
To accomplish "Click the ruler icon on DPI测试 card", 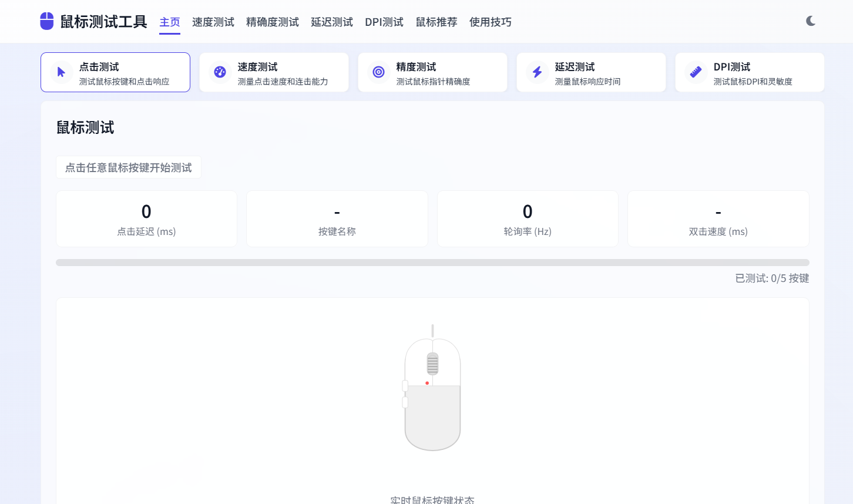I will [696, 72].
